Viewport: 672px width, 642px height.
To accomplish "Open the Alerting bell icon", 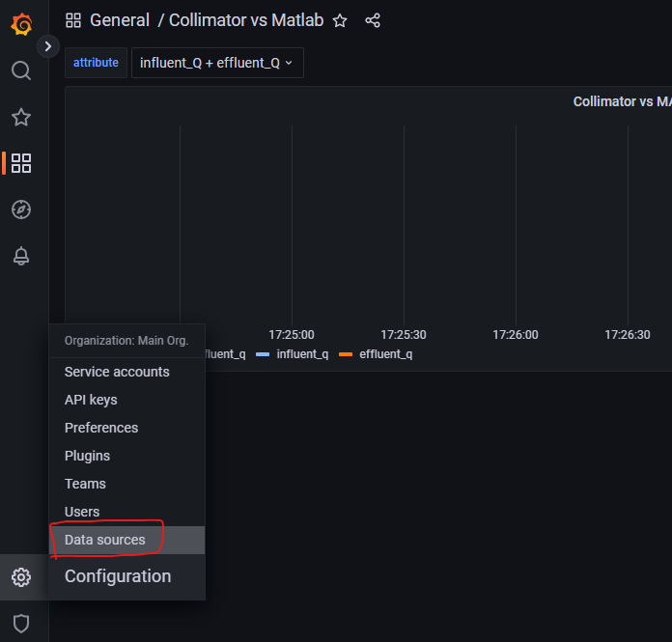I will tap(21, 256).
